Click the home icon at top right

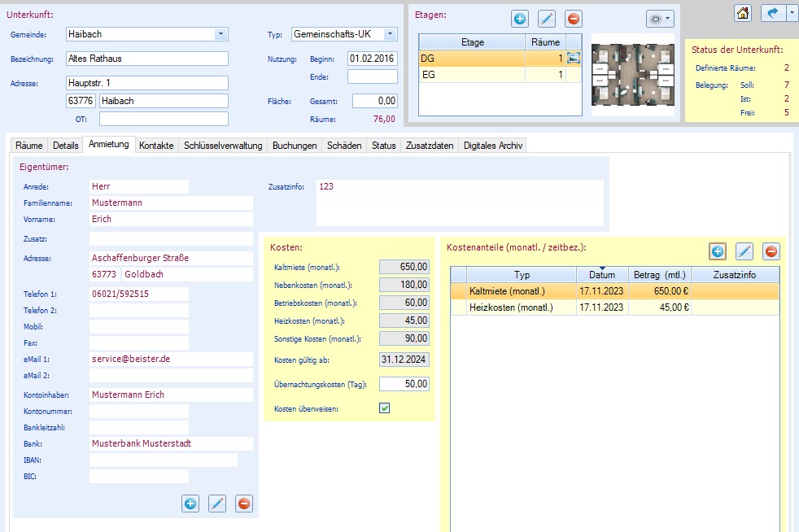click(x=742, y=13)
